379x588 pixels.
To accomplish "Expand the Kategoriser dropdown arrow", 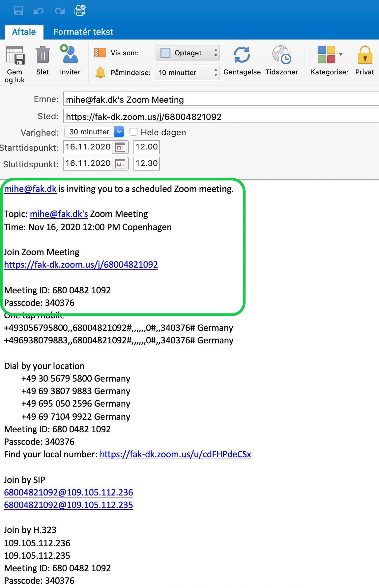I will [x=341, y=54].
